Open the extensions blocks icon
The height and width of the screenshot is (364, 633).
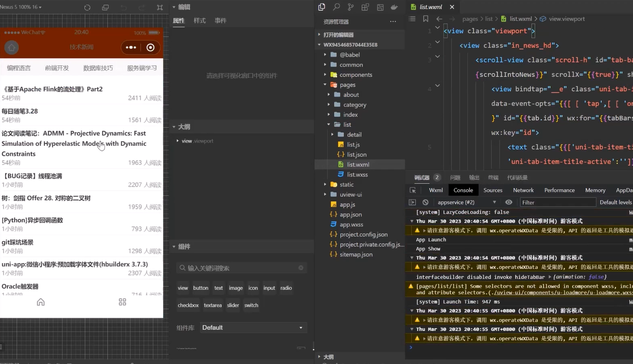click(x=365, y=7)
